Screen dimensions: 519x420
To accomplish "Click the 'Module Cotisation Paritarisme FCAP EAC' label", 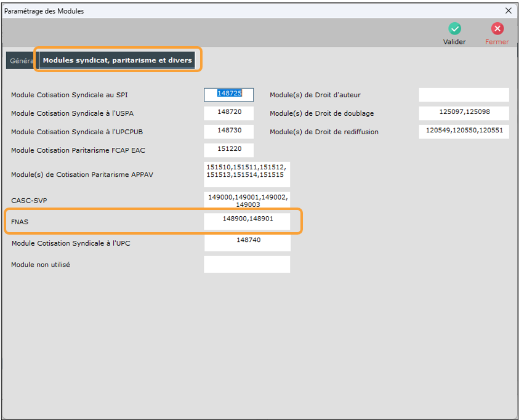I will [78, 151].
